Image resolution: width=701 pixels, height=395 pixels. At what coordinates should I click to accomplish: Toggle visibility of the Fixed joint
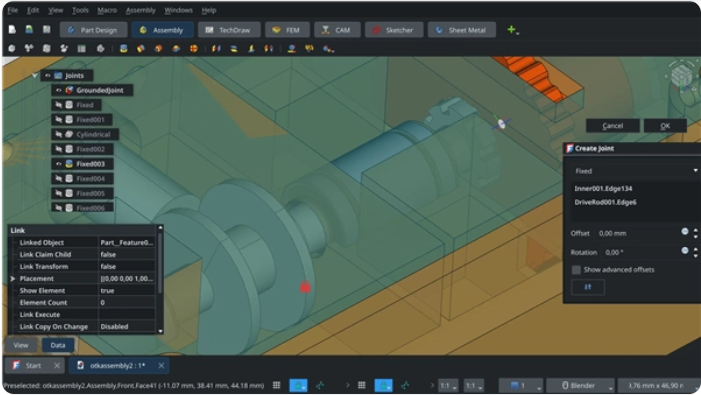coord(59,105)
